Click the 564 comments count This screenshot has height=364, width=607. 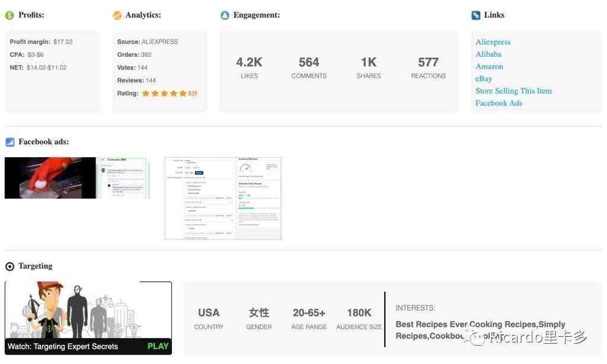(309, 62)
